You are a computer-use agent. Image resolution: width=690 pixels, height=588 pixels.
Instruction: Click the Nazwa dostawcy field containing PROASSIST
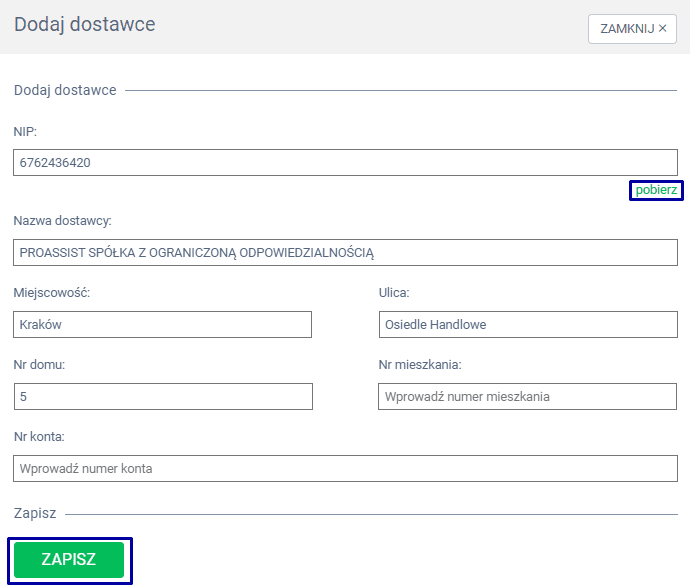coord(345,253)
